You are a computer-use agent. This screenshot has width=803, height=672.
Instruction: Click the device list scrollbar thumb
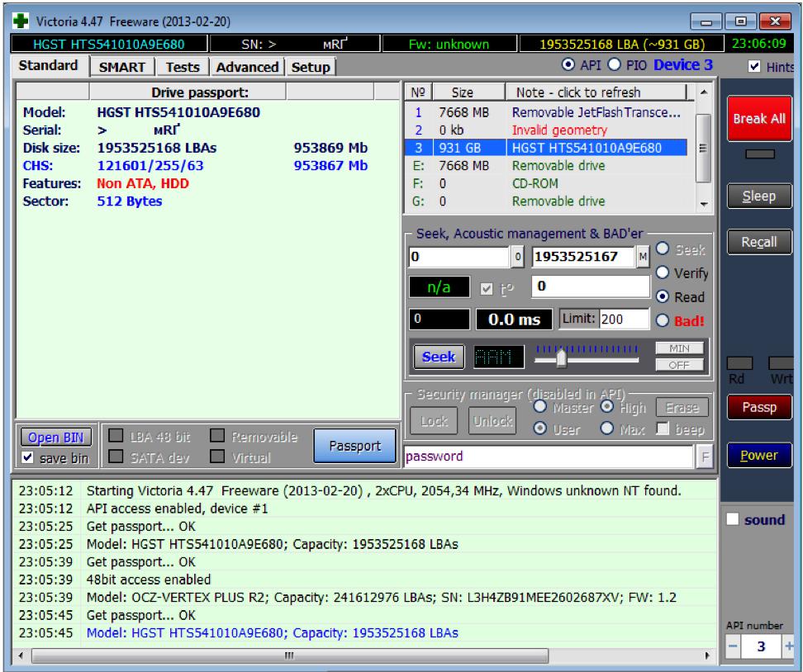coord(704,148)
